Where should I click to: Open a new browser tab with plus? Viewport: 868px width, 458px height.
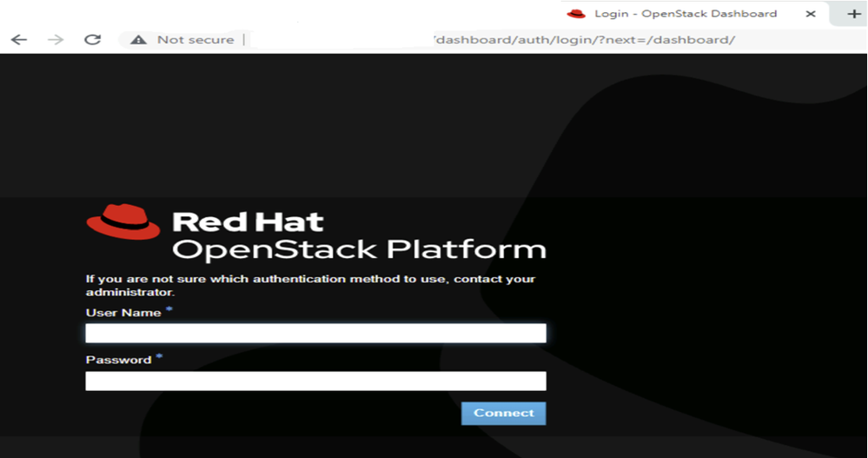tap(853, 14)
